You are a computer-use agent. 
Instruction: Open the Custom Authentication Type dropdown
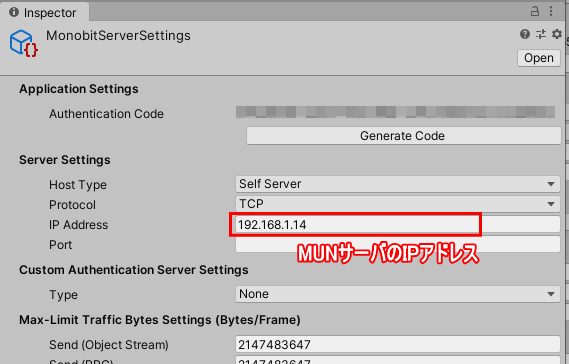tap(398, 294)
